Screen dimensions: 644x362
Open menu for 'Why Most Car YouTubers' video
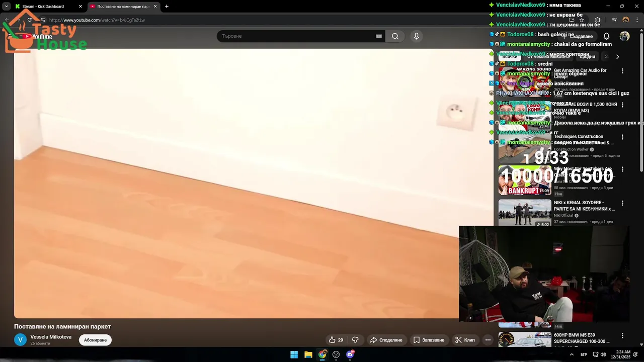[x=622, y=169]
